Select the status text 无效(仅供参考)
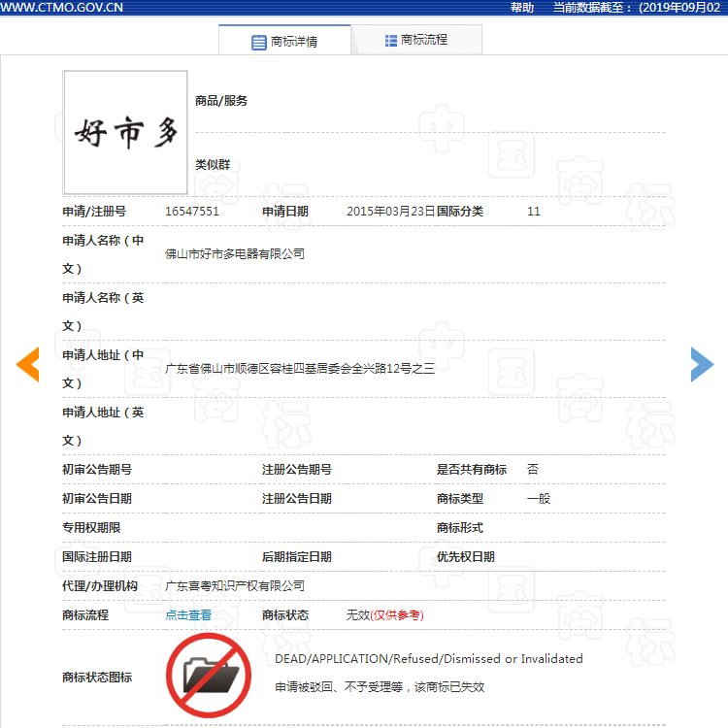The width and height of the screenshot is (728, 728). [x=385, y=615]
